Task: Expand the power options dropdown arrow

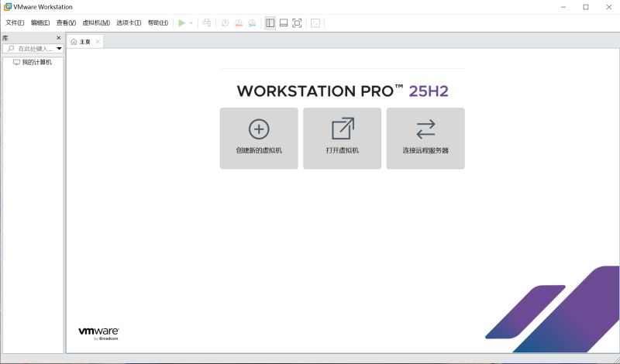Action: [x=191, y=23]
